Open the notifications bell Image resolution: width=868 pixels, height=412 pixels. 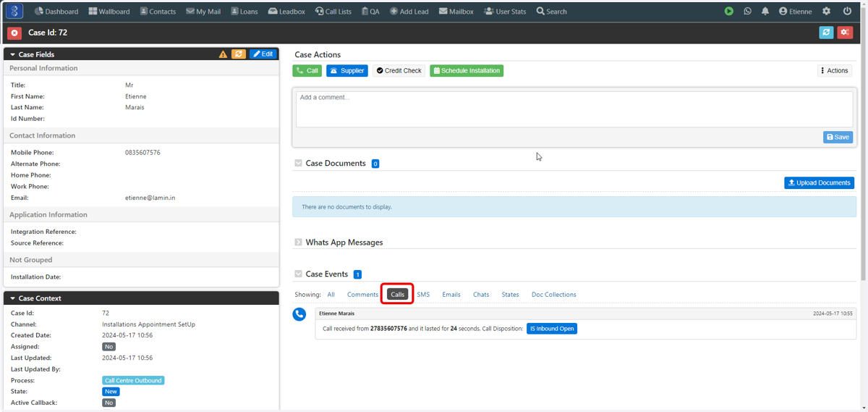[765, 12]
